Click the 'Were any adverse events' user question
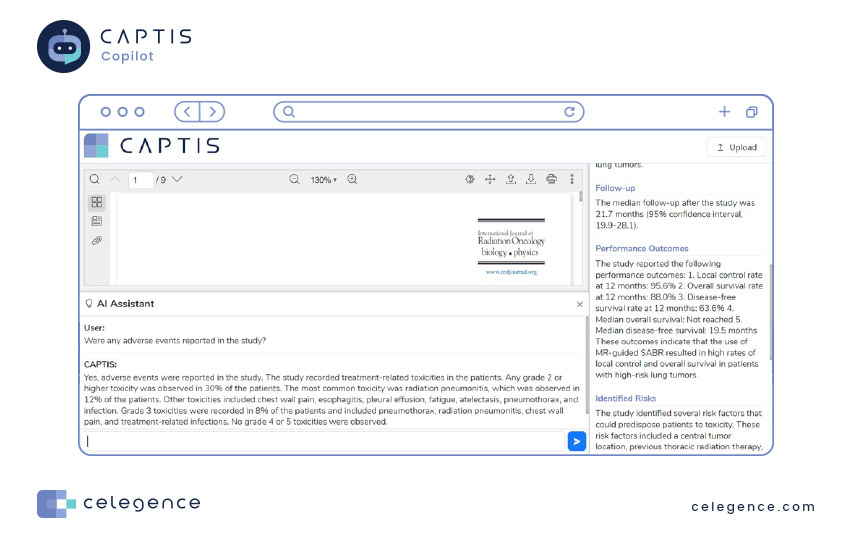The image size is (845, 541). [175, 341]
